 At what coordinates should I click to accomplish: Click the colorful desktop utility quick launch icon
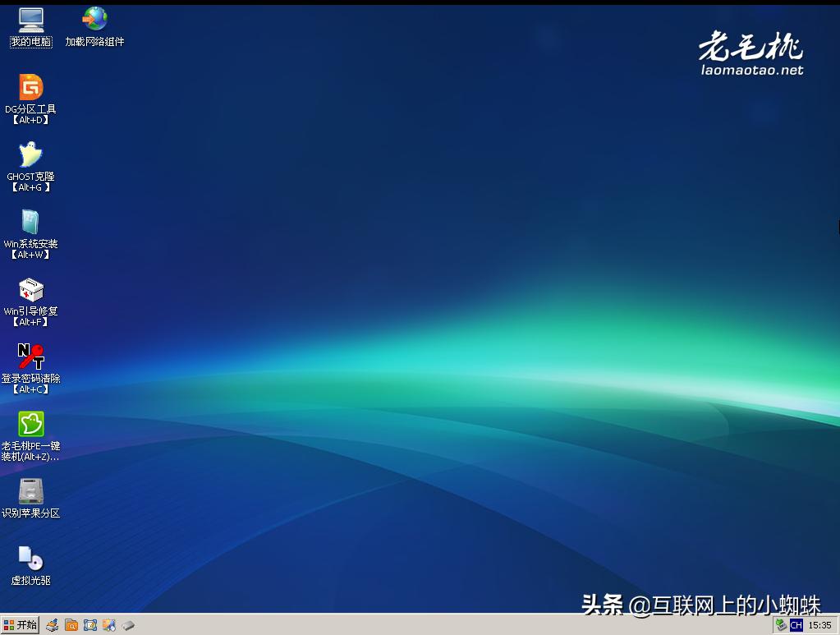(109, 625)
